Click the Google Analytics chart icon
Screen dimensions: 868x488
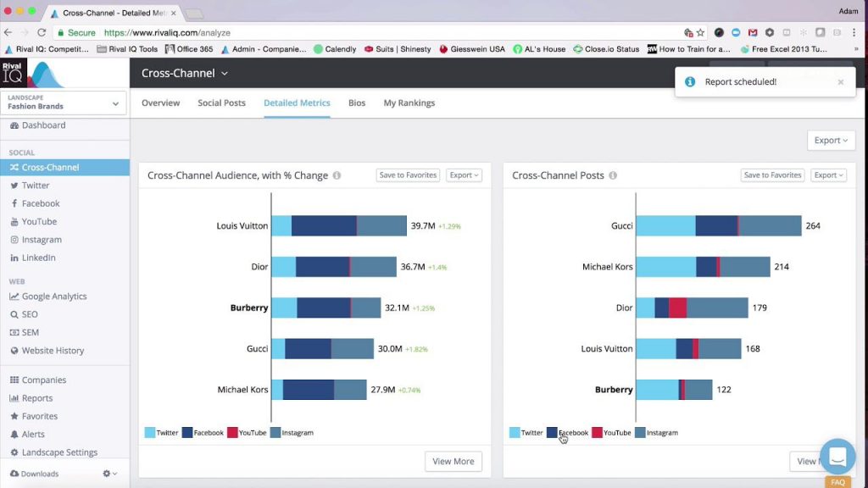pyautogui.click(x=14, y=297)
